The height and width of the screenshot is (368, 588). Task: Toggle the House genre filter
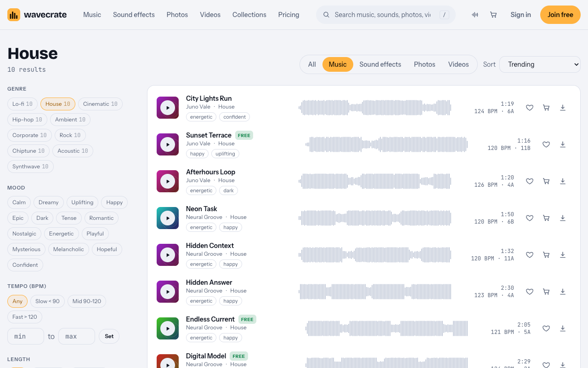click(58, 104)
